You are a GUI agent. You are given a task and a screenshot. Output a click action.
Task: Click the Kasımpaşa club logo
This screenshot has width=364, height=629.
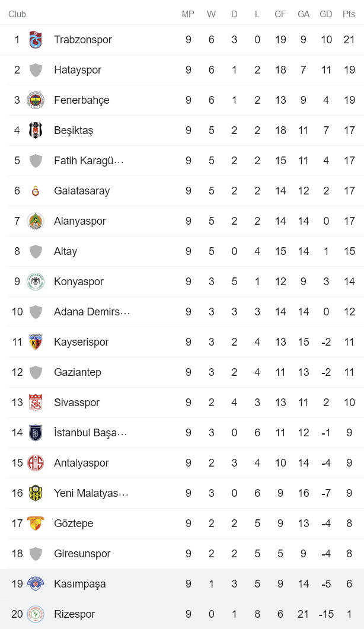[36, 584]
